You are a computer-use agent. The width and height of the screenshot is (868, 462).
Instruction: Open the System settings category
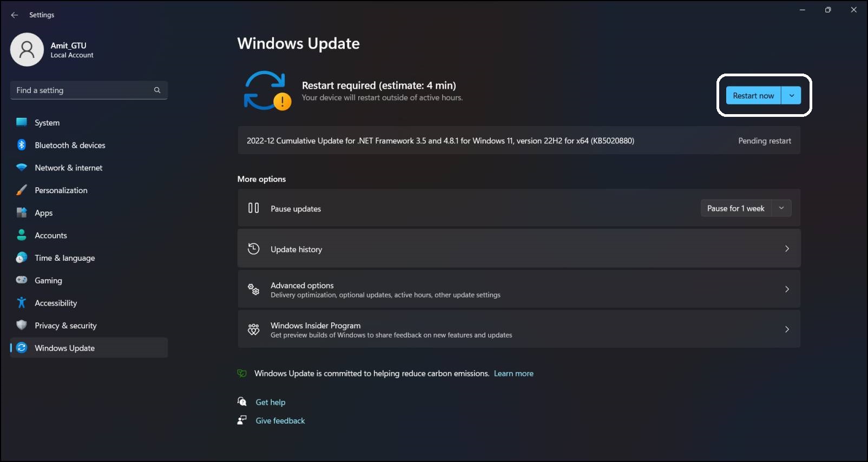89,123
